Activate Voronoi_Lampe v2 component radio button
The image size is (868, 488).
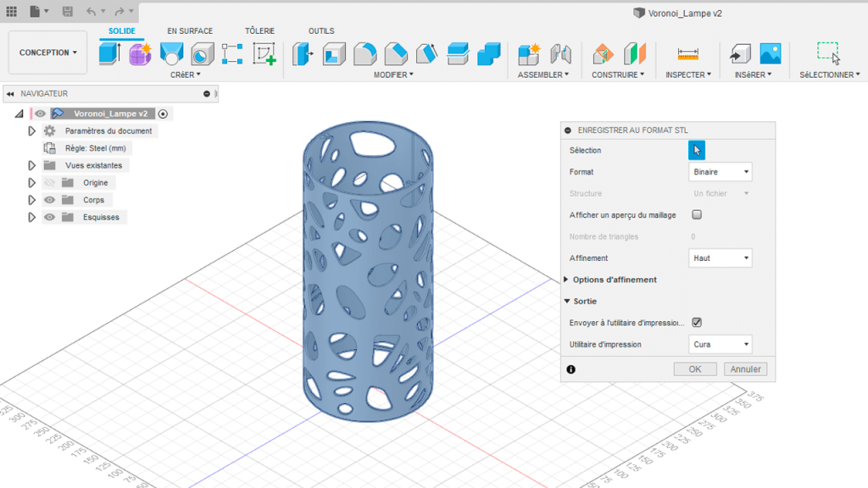coord(163,114)
